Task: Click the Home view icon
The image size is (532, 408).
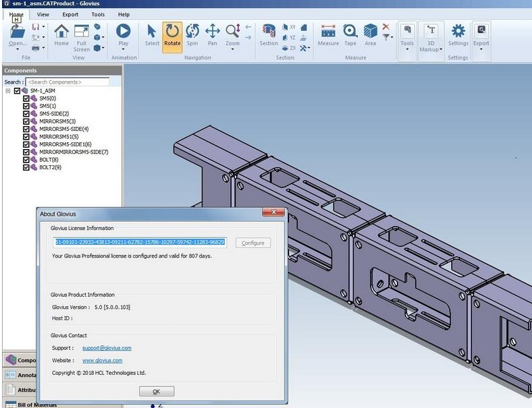Action: click(61, 31)
